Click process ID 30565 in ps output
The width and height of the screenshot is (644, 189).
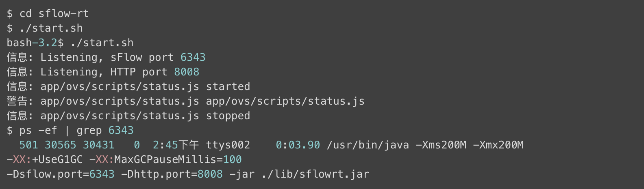click(x=60, y=145)
